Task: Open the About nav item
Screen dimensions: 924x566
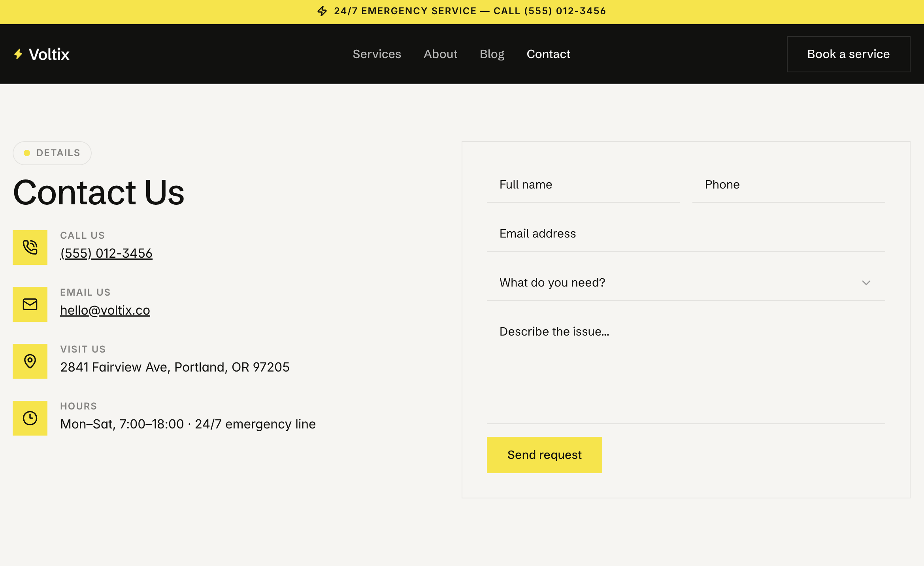Action: pyautogui.click(x=440, y=54)
